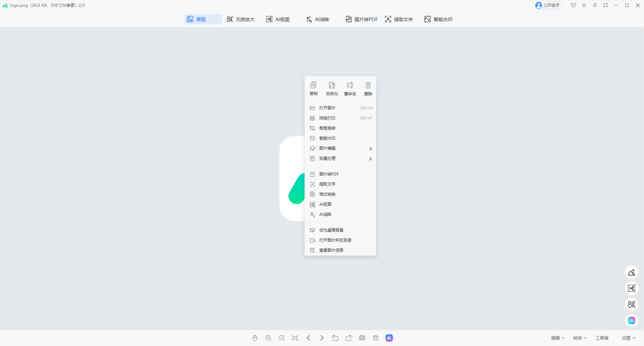Click the 重命名 (Rename) icon in context menu
644x346 pixels.
[350, 88]
